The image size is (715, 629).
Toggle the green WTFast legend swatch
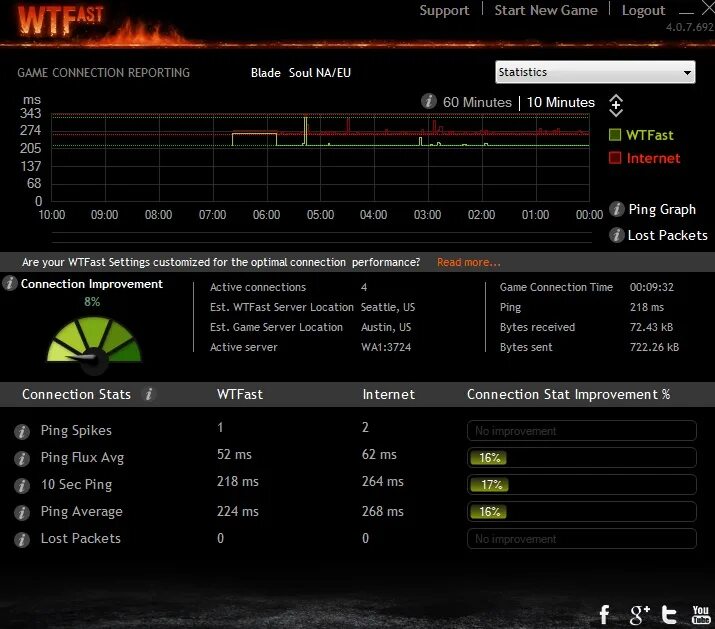615,135
